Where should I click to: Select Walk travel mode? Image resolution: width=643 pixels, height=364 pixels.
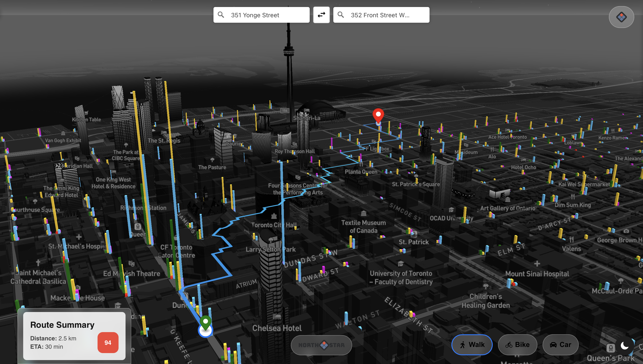(x=472, y=345)
